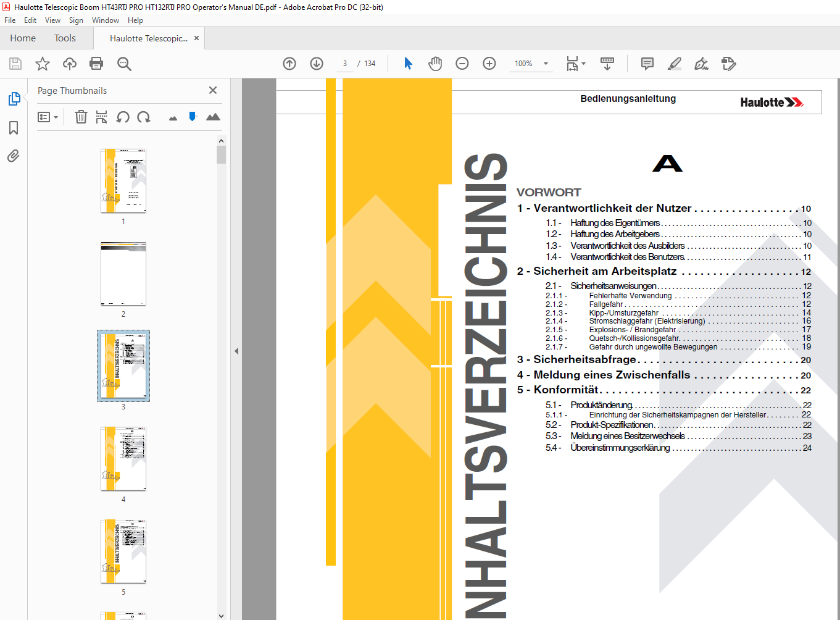
Task: Expand the fit page options dropdown arrow
Action: point(583,64)
